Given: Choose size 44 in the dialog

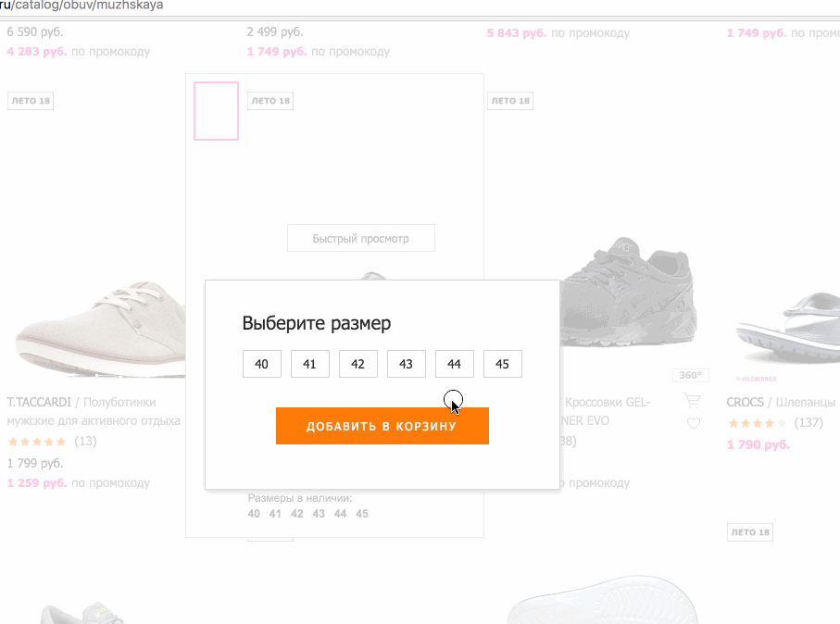Looking at the screenshot, I should [x=454, y=364].
